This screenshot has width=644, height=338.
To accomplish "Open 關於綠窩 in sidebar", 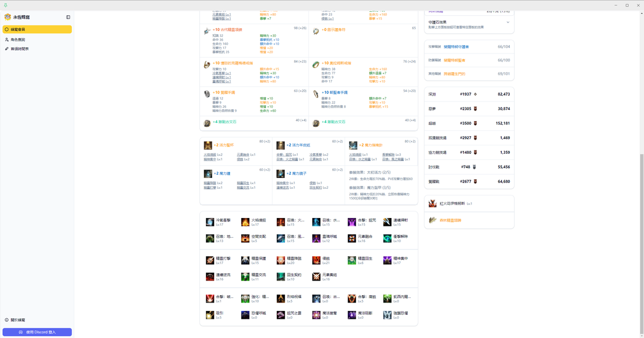I will pyautogui.click(x=37, y=320).
